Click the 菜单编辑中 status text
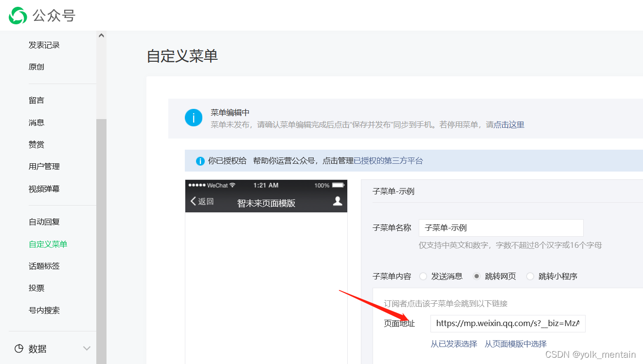This screenshot has height=364, width=643. [x=230, y=113]
